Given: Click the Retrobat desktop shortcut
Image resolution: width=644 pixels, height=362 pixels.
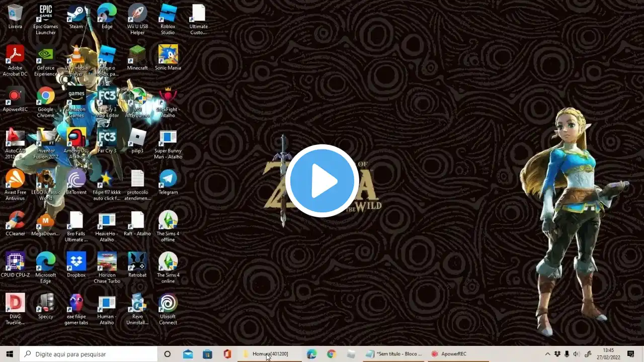Looking at the screenshot, I should tap(137, 265).
